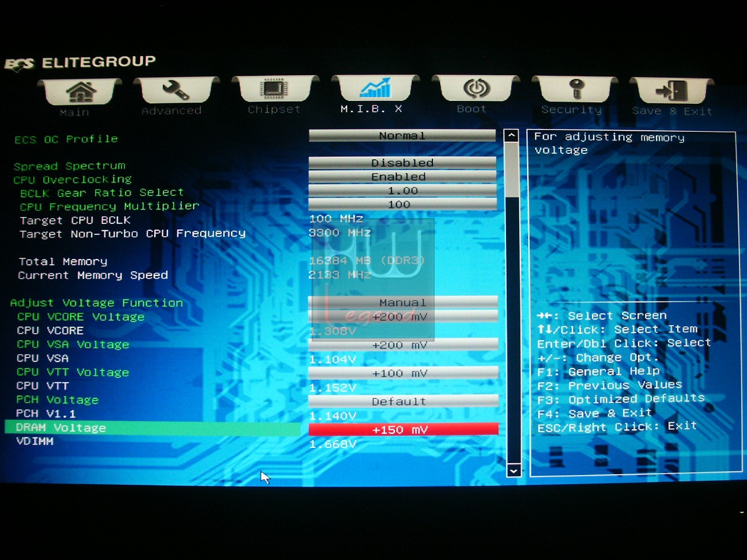Click the Total Memory label
The width and height of the screenshot is (747, 560).
(63, 261)
